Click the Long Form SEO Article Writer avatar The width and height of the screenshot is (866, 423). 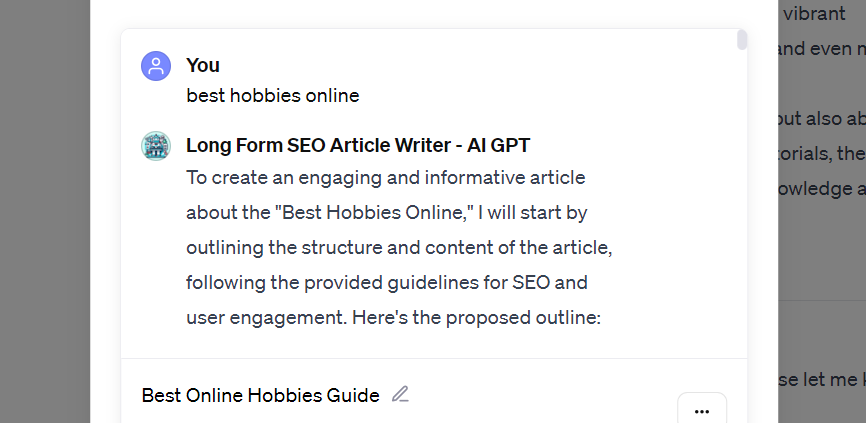coord(156,146)
